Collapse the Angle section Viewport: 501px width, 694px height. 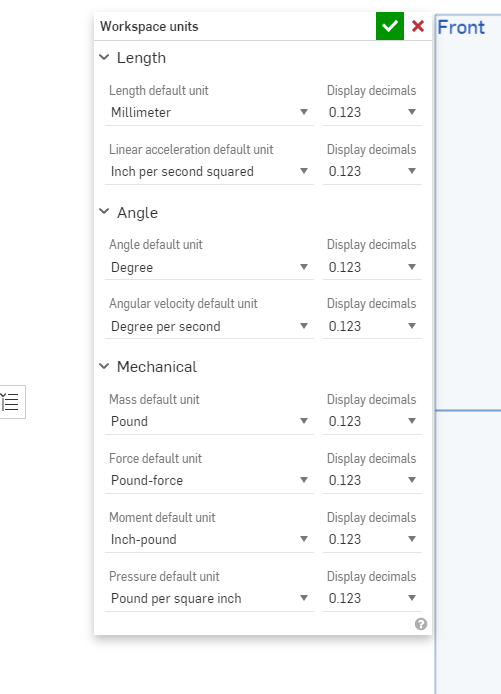click(x=104, y=212)
